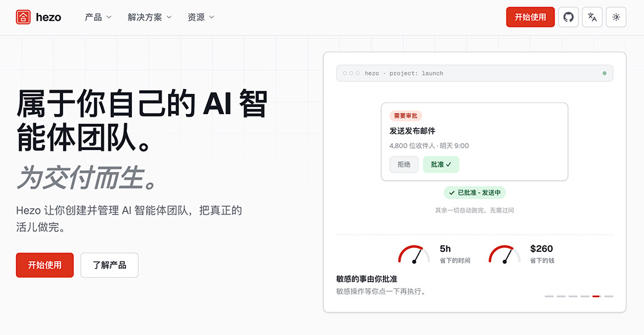Click '4,800 位收件人 · 明天 9:00' text
Viewport: 644px width, 335px height.
coord(429,146)
